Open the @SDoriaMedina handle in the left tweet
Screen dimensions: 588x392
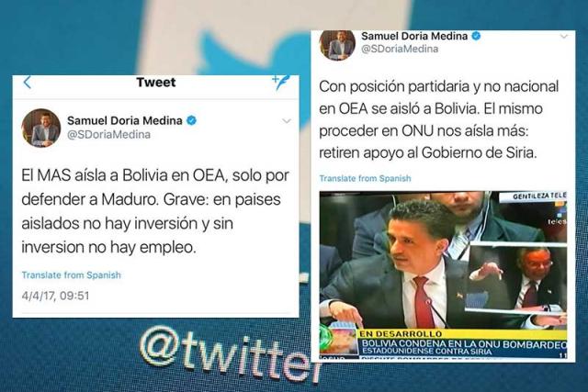(x=108, y=135)
